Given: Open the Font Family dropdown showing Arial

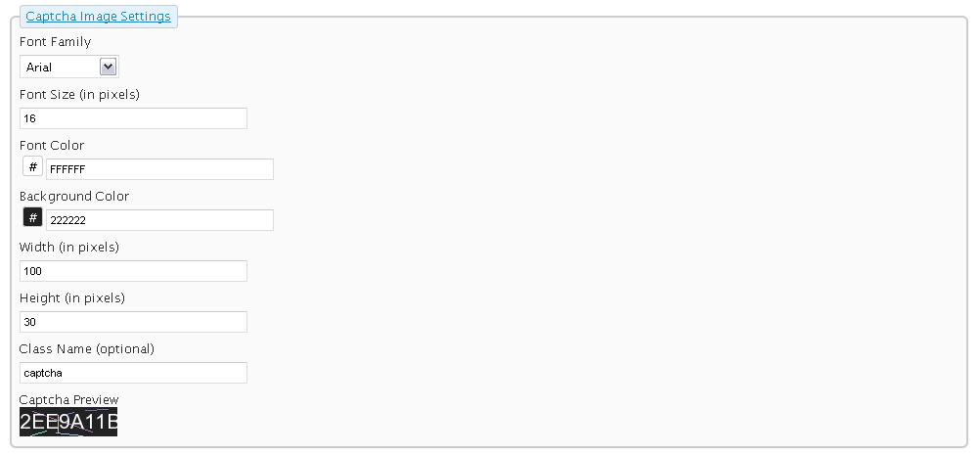Looking at the screenshot, I should [69, 67].
